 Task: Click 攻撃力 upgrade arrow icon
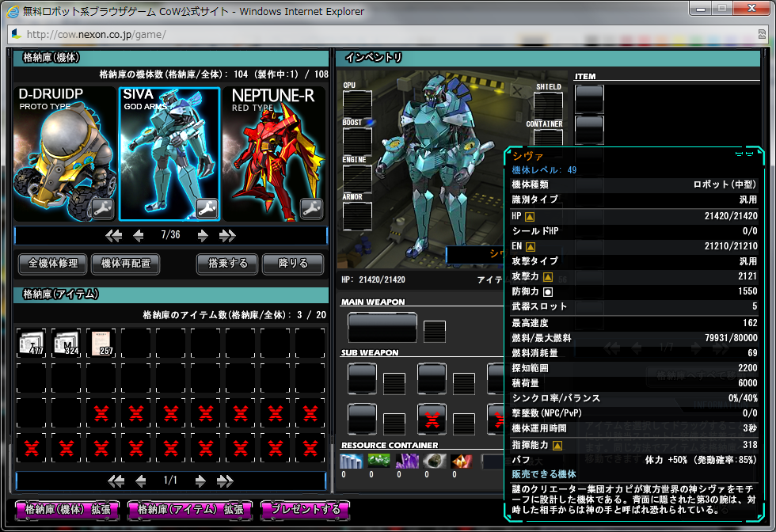(548, 276)
